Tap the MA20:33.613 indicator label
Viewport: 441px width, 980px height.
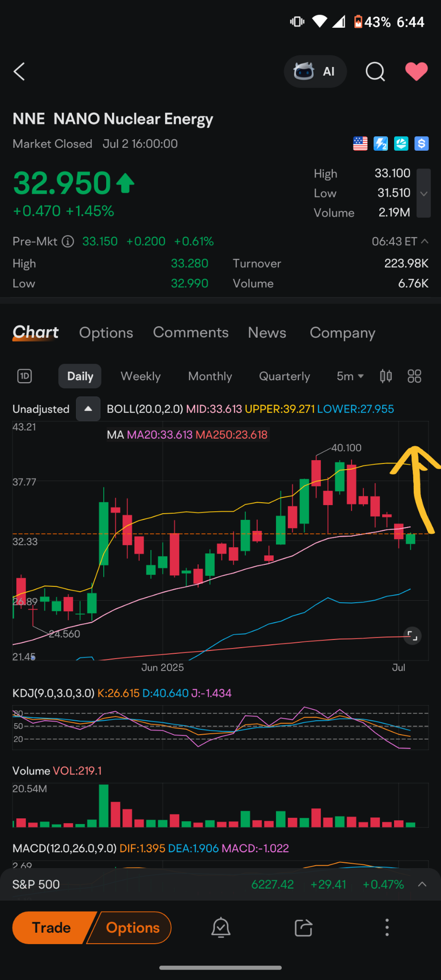[160, 435]
